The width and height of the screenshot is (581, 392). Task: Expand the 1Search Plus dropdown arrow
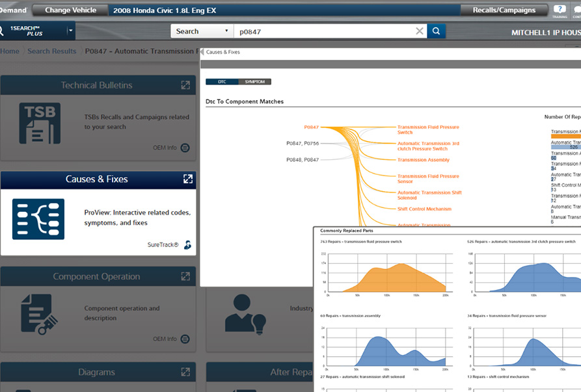[x=70, y=31]
